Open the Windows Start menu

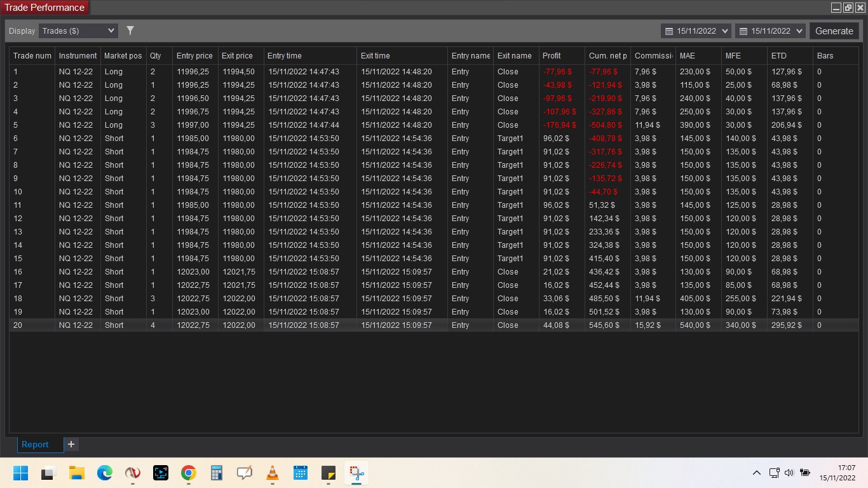pos(20,473)
